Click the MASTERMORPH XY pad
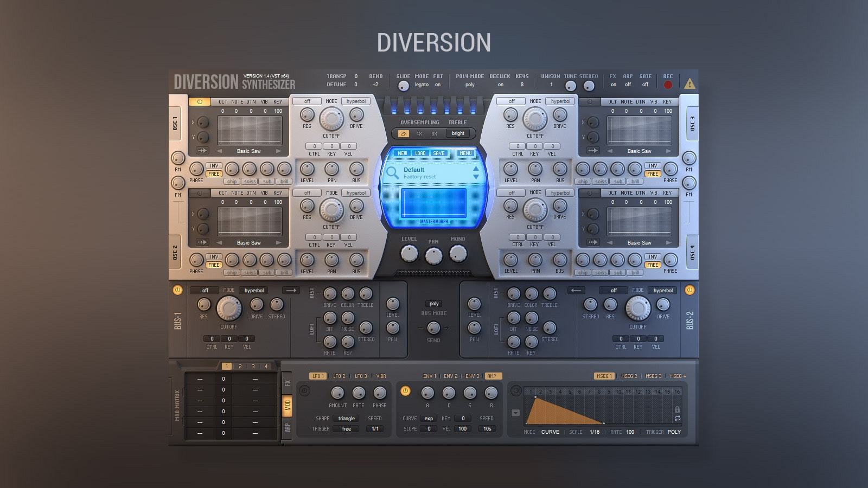The image size is (868, 488). click(433, 203)
